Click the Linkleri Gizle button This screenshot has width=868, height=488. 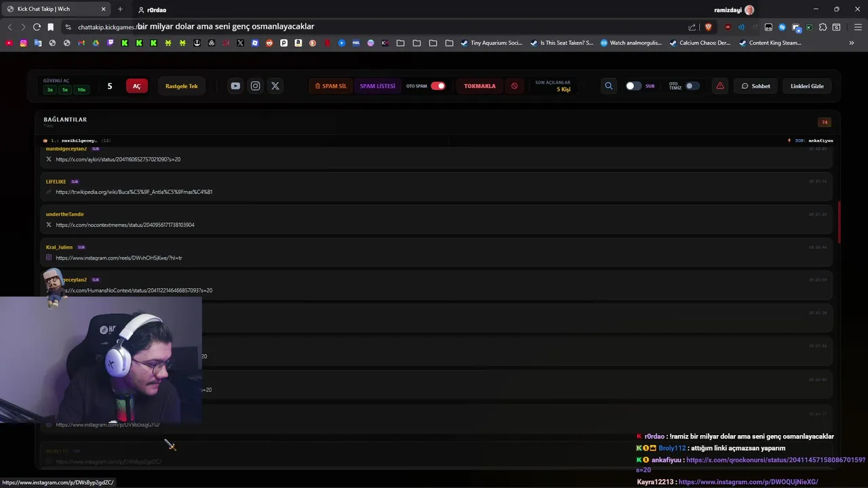coord(807,86)
